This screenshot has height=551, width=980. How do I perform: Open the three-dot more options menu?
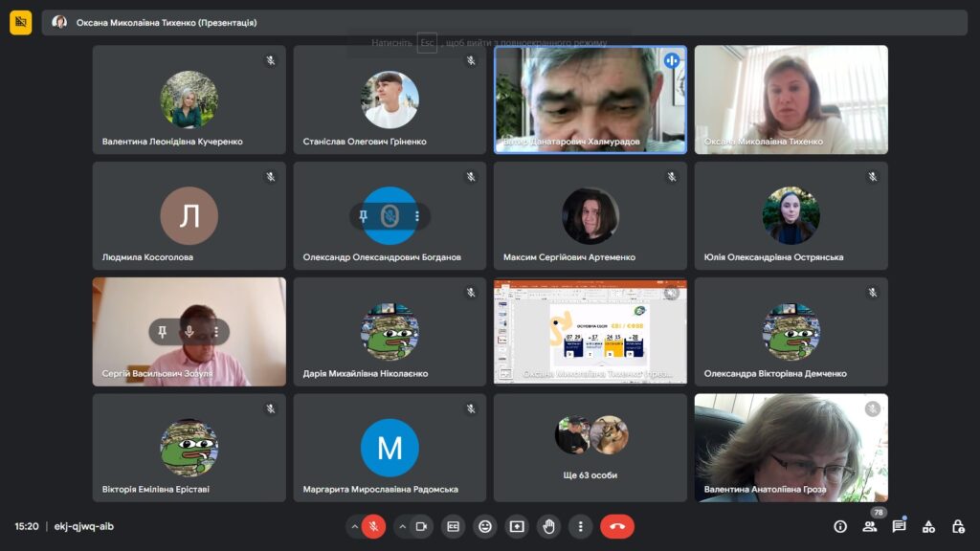click(580, 526)
